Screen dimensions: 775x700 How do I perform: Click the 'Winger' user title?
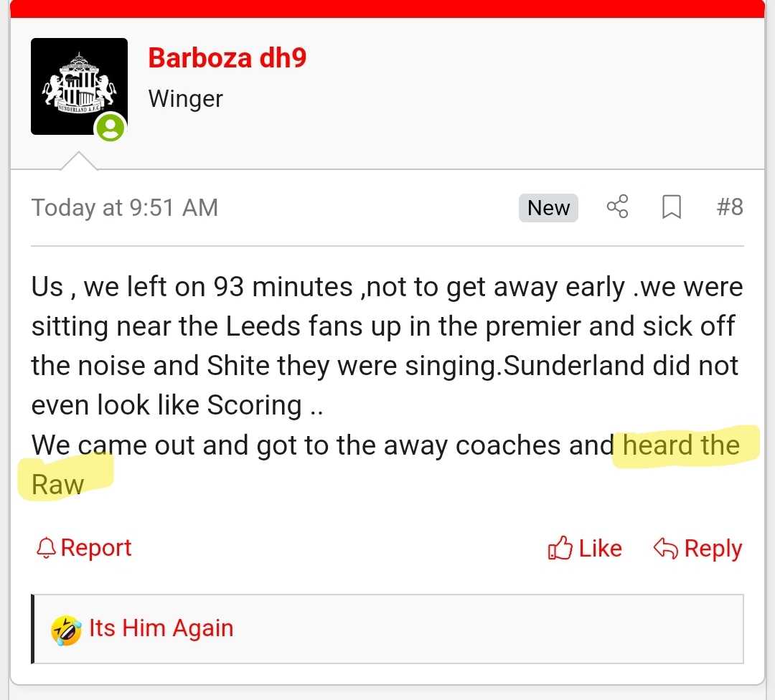(185, 99)
